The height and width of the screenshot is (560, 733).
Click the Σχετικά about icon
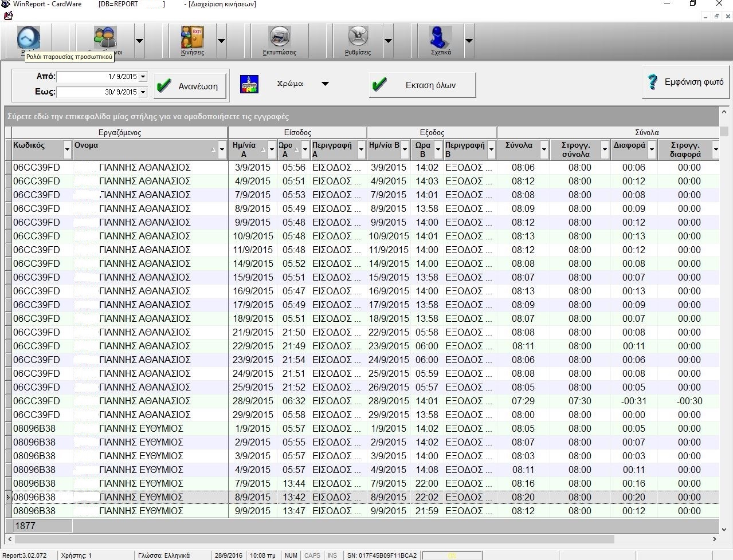point(441,38)
